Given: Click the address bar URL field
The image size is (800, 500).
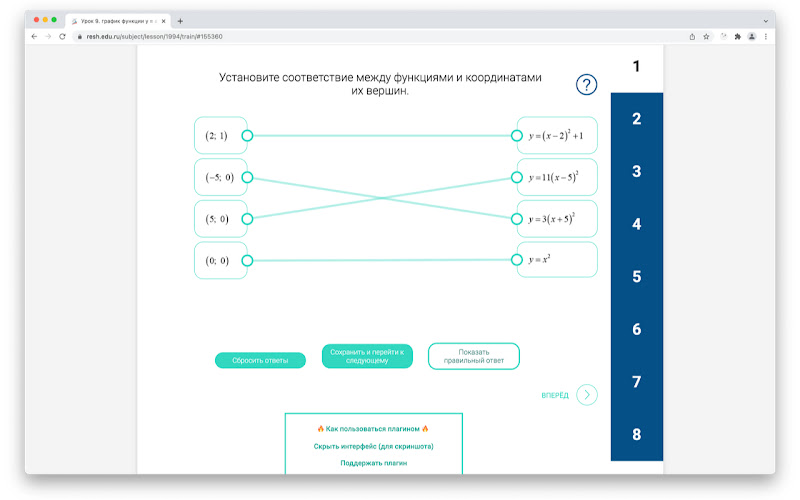Looking at the screenshot, I should pos(378,37).
